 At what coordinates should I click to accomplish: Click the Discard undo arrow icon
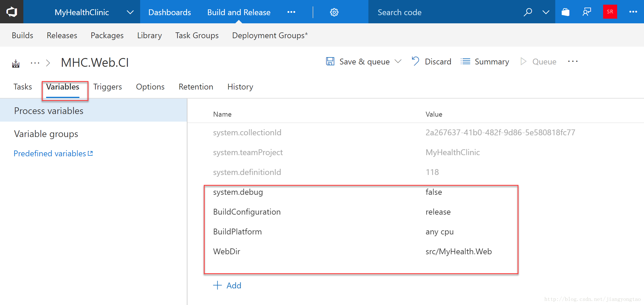pyautogui.click(x=415, y=61)
